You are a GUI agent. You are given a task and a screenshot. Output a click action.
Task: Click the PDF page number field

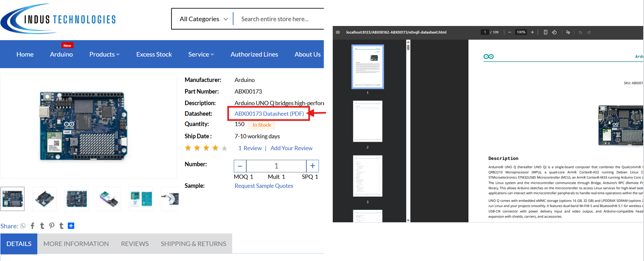click(485, 32)
